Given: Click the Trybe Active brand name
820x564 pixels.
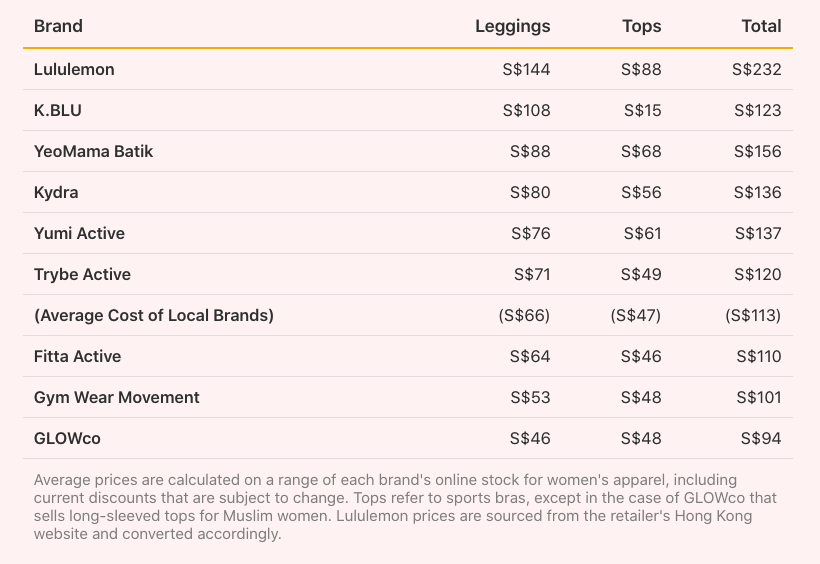Looking at the screenshot, I should click(x=82, y=274).
